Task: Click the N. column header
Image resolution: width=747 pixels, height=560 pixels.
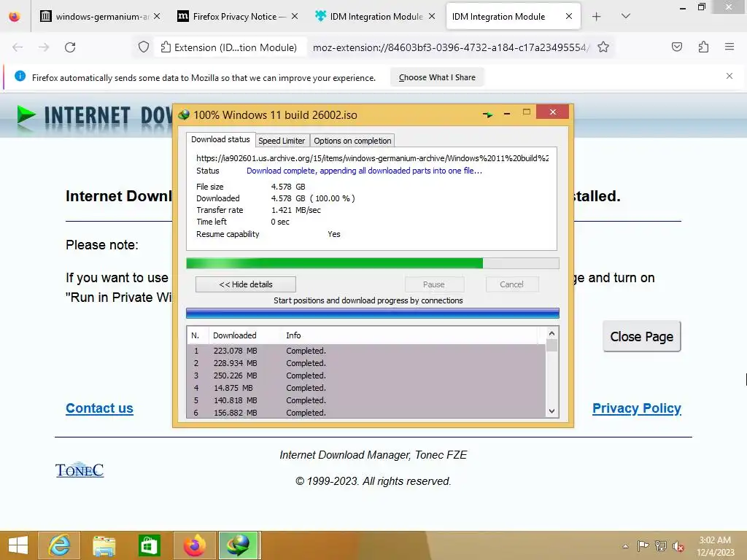Action: 198,335
